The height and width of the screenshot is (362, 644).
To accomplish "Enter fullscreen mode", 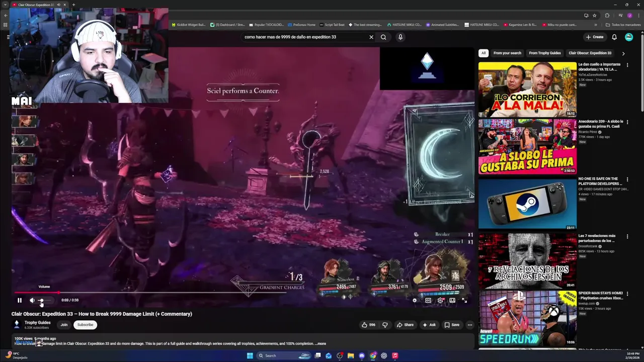I will coord(464,300).
